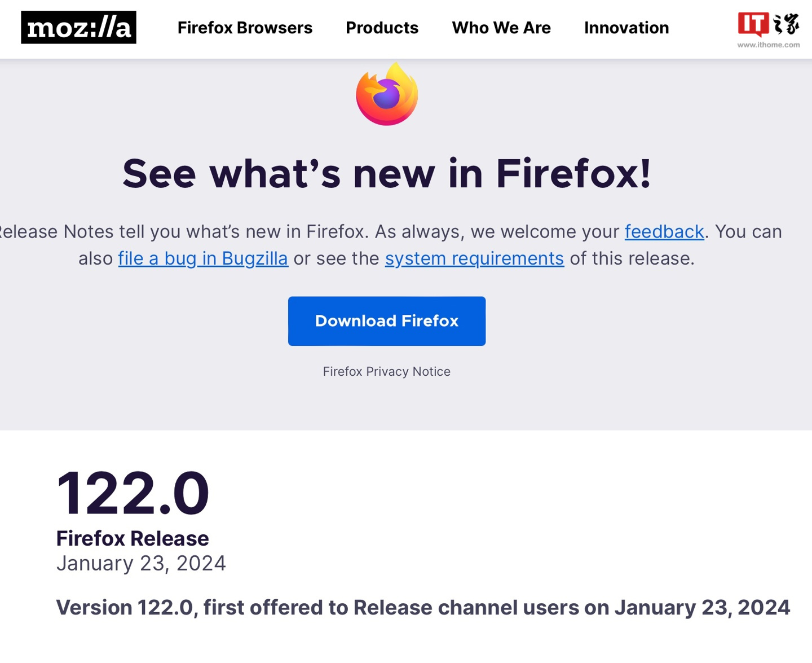Viewport: 812px width, 663px height.
Task: Click the 'of this release.' text
Action: pos(632,258)
